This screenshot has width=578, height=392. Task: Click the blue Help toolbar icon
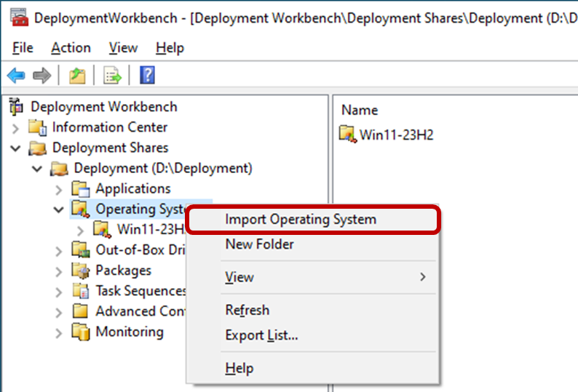click(x=147, y=76)
